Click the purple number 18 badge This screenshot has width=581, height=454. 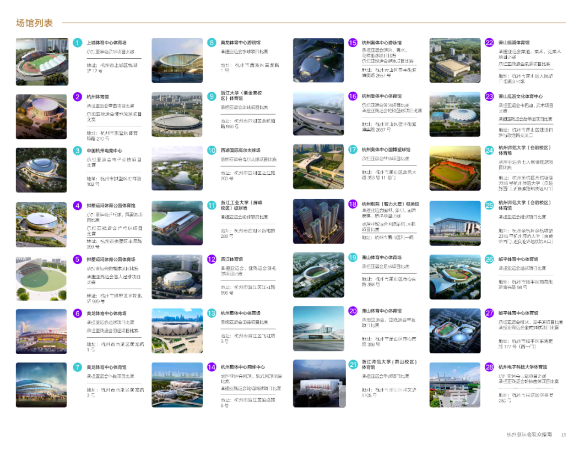click(353, 203)
